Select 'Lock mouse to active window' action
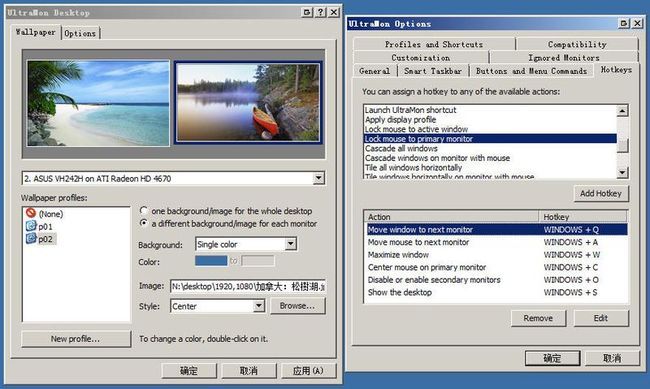Image resolution: width=650 pixels, height=389 pixels. [x=490, y=129]
